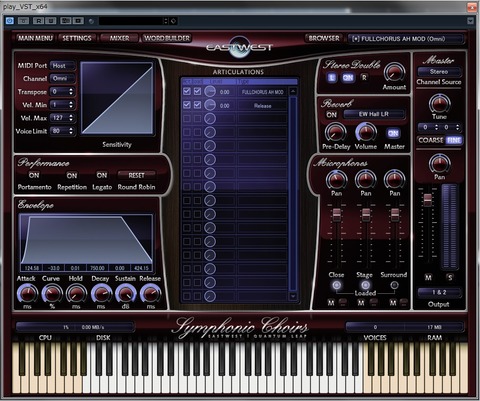Image resolution: width=480 pixels, height=401 pixels.
Task: Click the Sustain knob
Action: 126,294
